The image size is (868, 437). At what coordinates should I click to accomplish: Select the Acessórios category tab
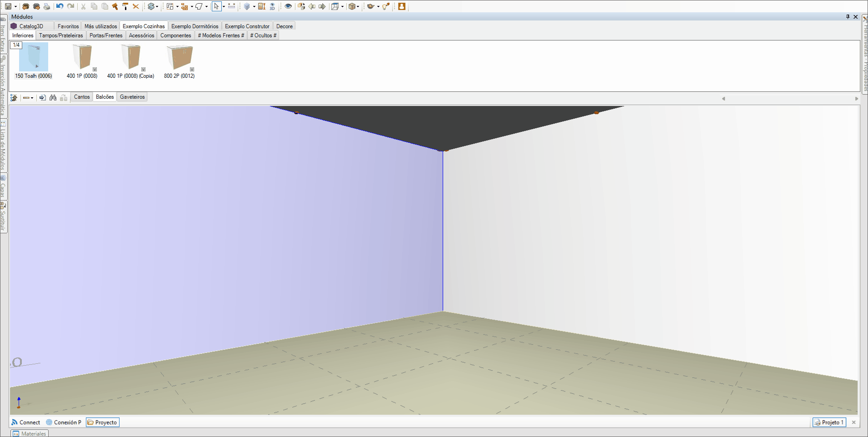141,35
